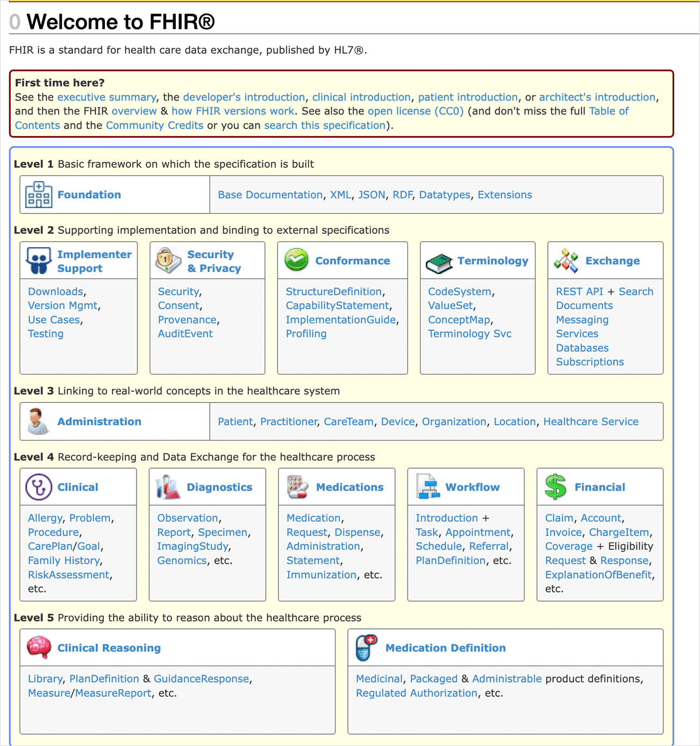Open the Subscriptions link
The image size is (700, 746).
[x=590, y=362]
